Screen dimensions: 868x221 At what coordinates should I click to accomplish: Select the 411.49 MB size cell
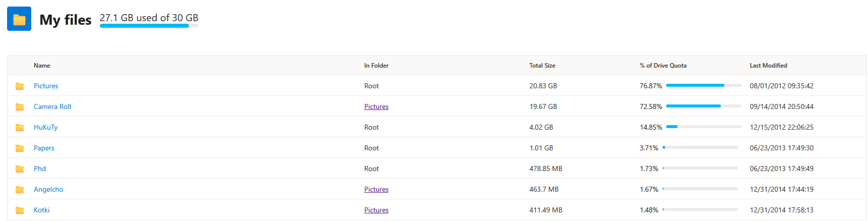coord(546,210)
